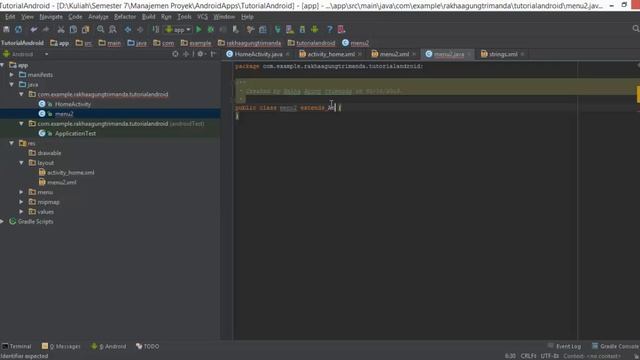Open the AVD Manager icon
This screenshot has width=640, height=360.
[x=290, y=29]
